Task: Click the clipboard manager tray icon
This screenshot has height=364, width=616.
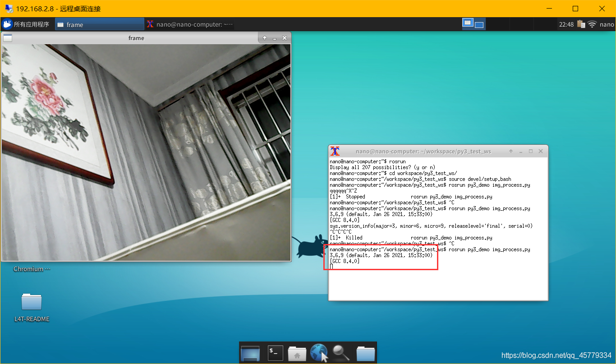Action: tap(581, 24)
